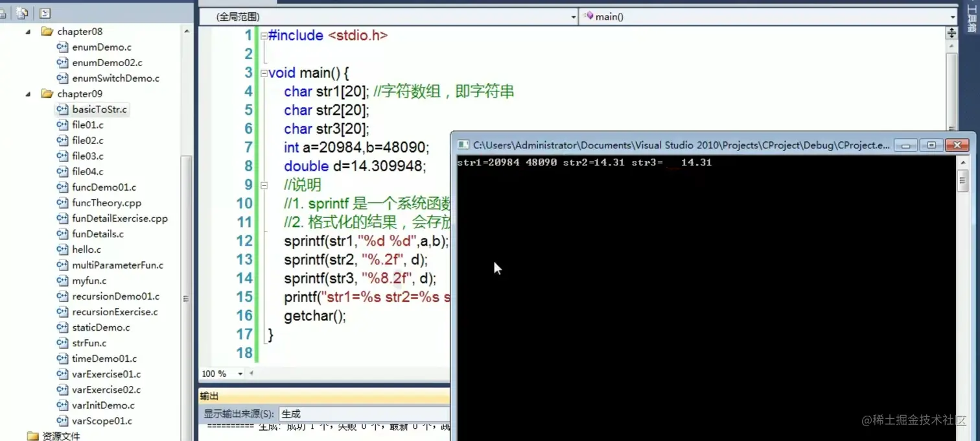Open enumSwitchDemo.c in the tree
980x441 pixels.
(115, 78)
